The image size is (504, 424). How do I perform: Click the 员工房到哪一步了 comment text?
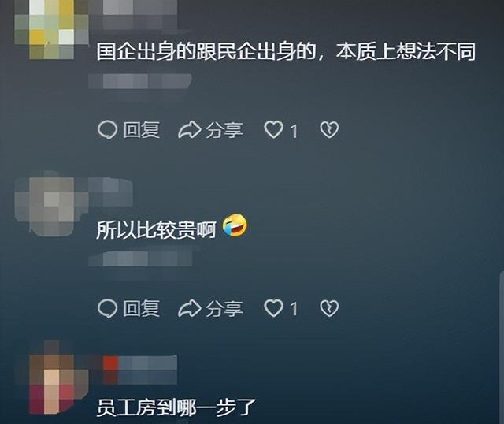coord(176,407)
